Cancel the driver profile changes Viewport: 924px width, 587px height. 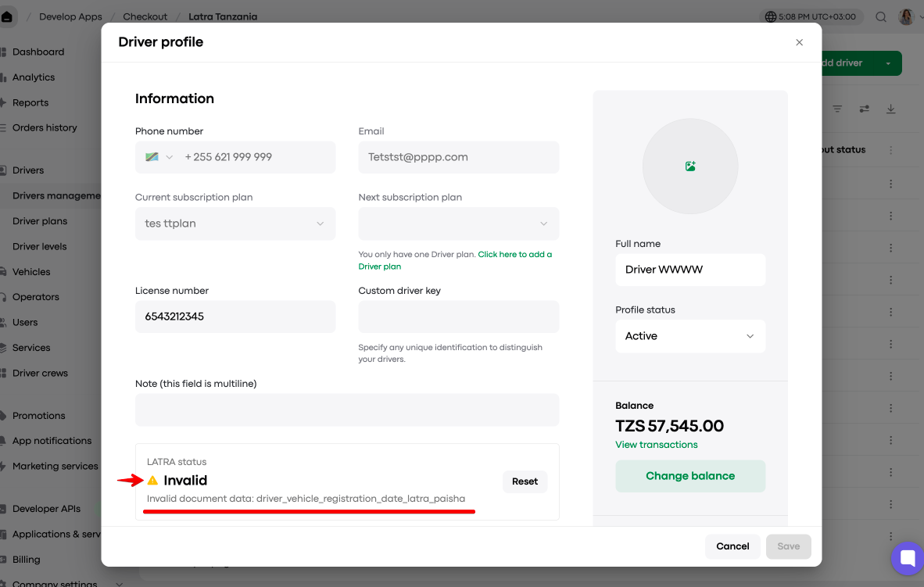pyautogui.click(x=732, y=546)
